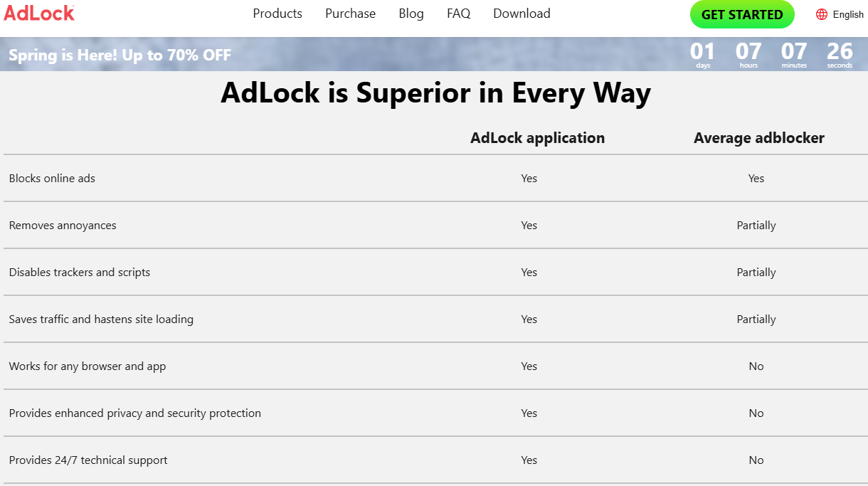The image size is (868, 486).
Task: Click Provides 24/7 technical support row
Action: [x=88, y=460]
